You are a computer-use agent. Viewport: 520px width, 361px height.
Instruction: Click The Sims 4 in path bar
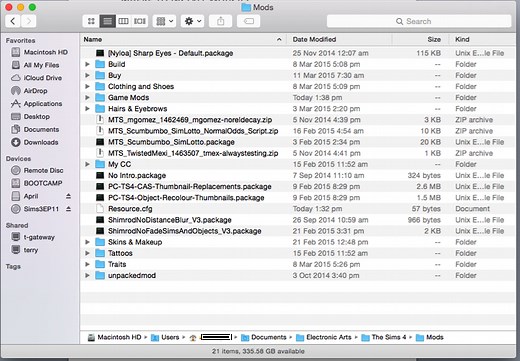click(x=384, y=337)
